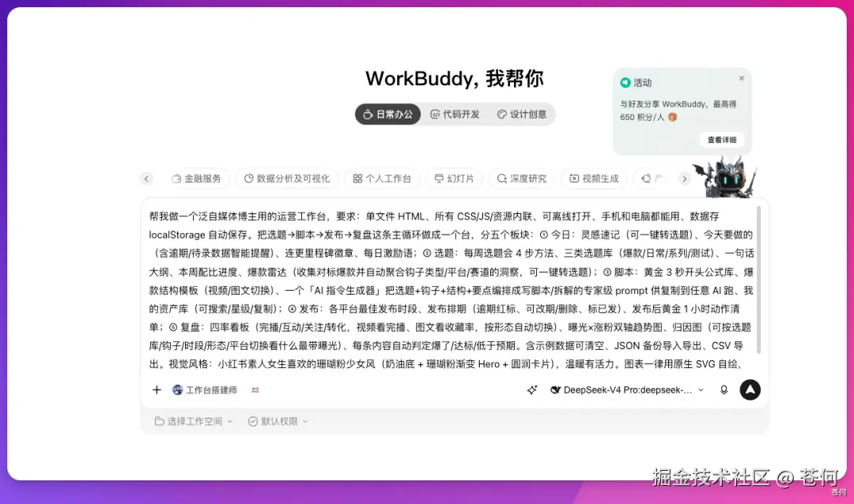
Task: Select the 日常办公 mode tab
Action: [387, 115]
